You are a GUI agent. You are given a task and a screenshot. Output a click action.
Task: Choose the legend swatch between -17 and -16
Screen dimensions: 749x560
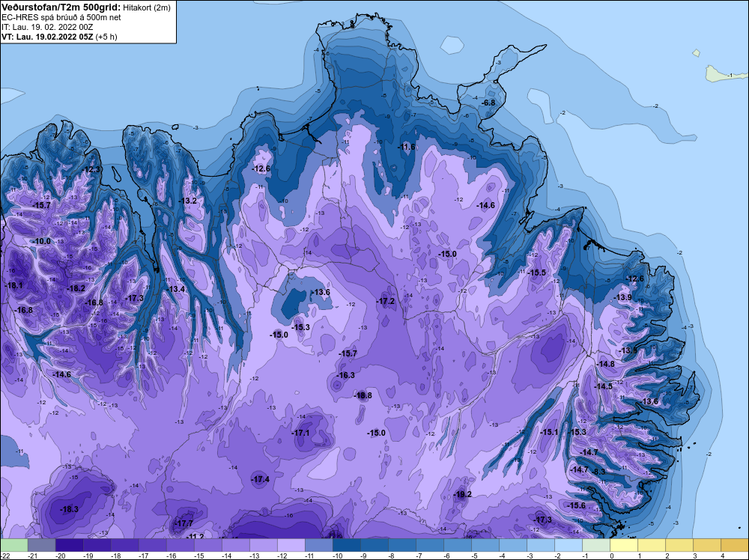(x=152, y=545)
